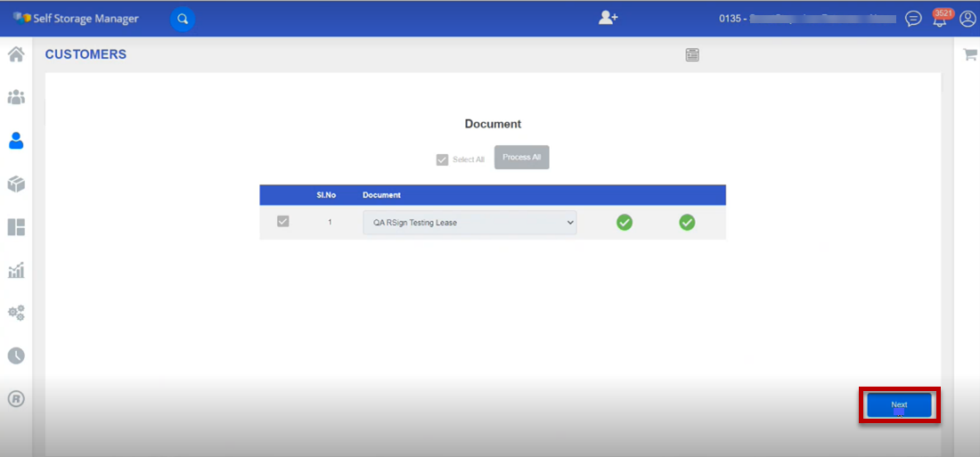Click the calendar icon beside CUSTOMERS

tap(692, 55)
